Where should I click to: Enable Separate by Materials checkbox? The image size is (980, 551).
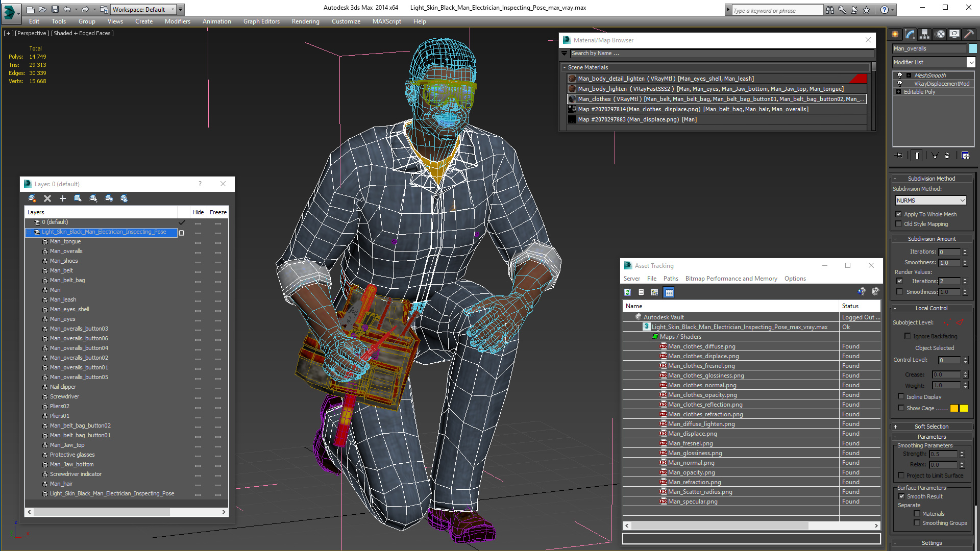pos(917,514)
